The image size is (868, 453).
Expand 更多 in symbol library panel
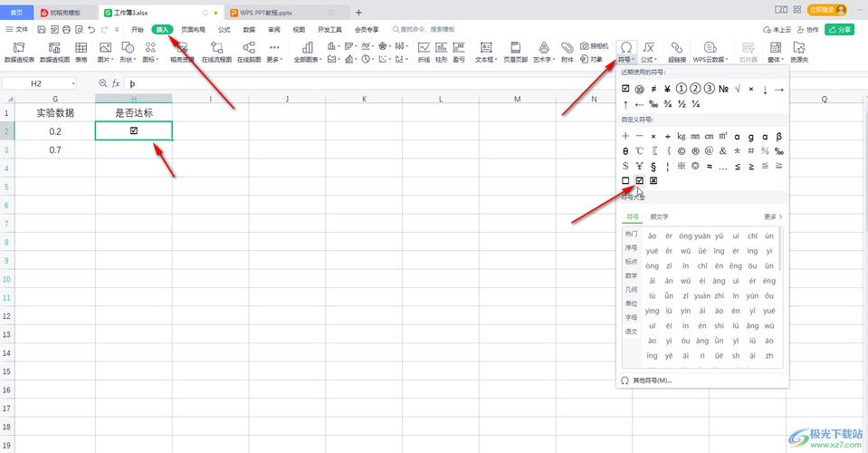click(773, 217)
